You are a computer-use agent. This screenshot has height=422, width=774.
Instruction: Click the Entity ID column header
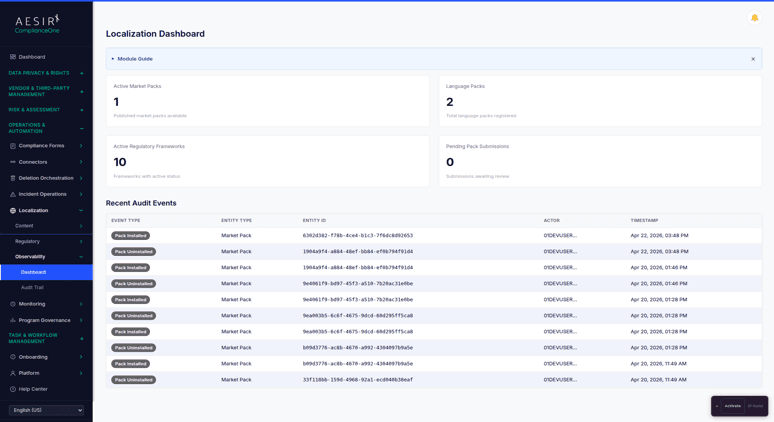coord(314,221)
